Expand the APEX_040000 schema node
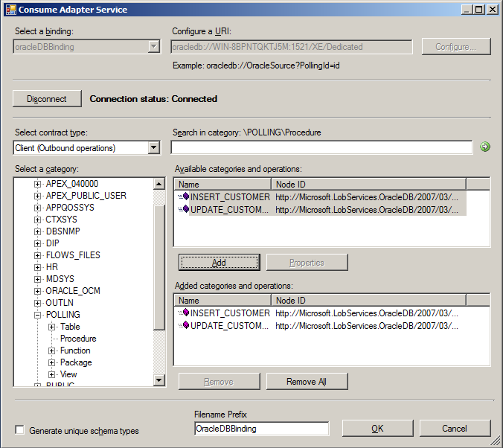Viewport: 503px width, 448px height. tap(37, 184)
